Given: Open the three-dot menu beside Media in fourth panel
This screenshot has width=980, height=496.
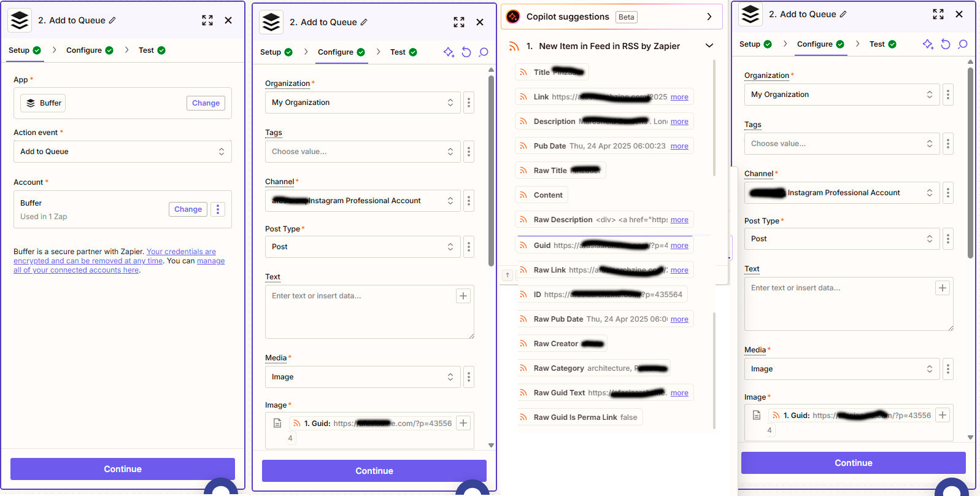Looking at the screenshot, I should [948, 369].
